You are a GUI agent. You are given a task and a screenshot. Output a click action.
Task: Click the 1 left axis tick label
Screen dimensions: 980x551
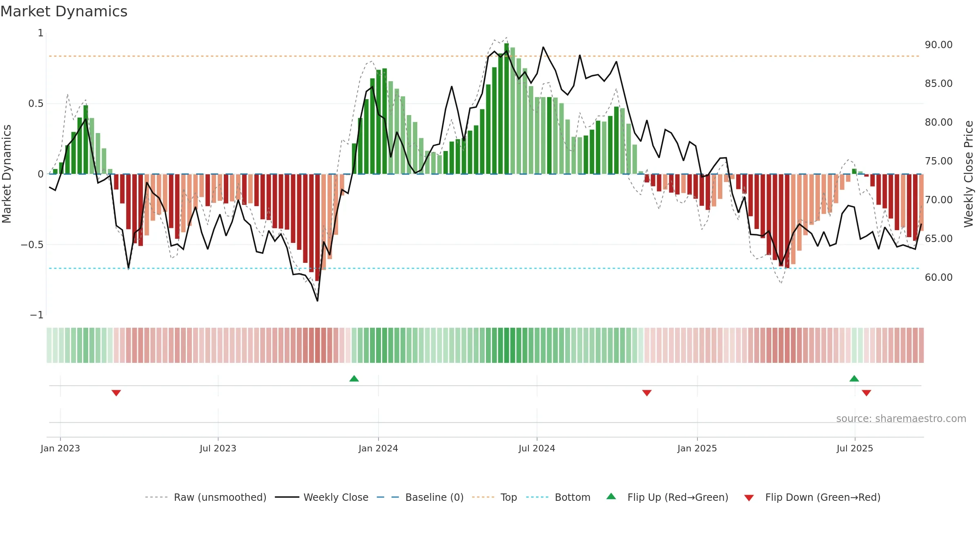40,33
